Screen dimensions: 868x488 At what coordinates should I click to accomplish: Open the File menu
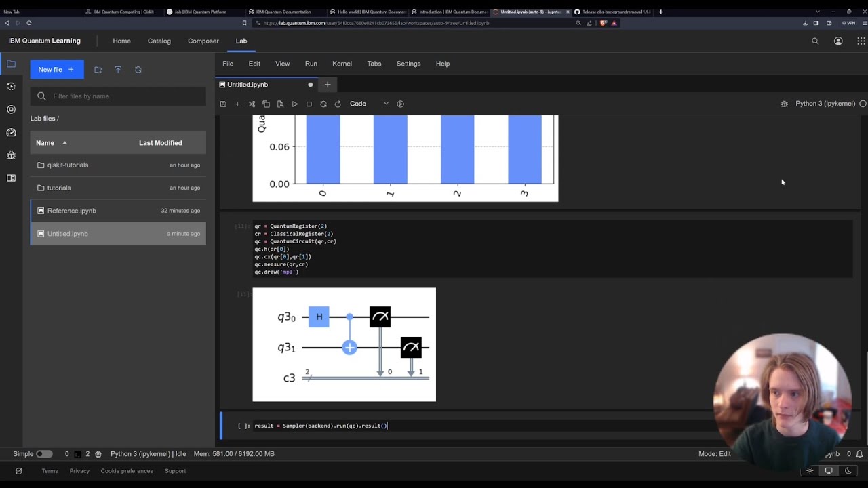228,64
